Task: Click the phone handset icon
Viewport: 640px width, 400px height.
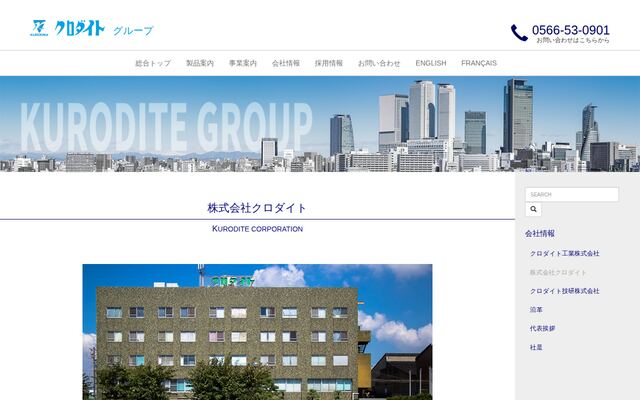Action: [x=519, y=33]
